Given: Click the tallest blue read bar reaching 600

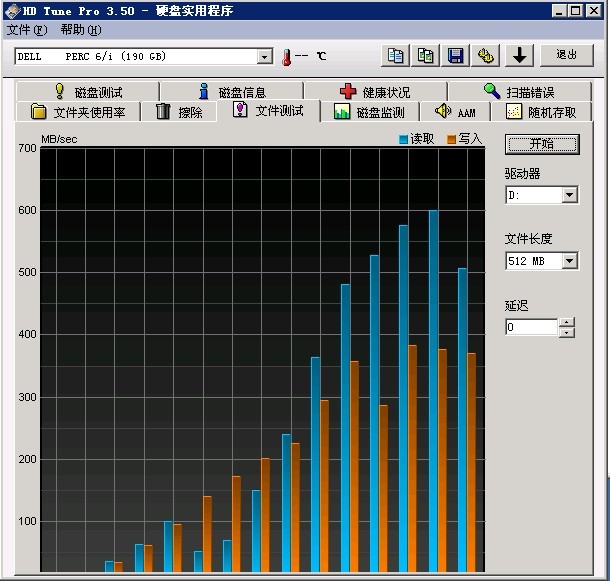Looking at the screenshot, I should click(433, 391).
